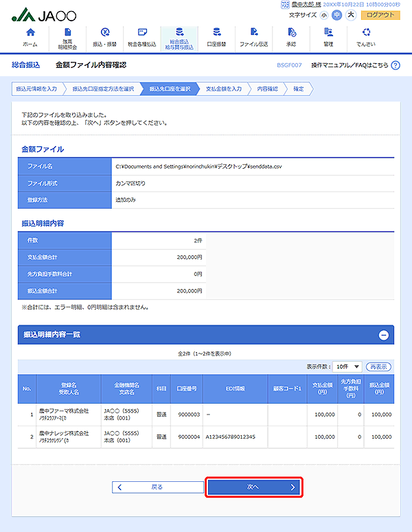Viewport: 412px width, 532px height.
Task: Click 口座番号 column header
Action: click(x=187, y=389)
